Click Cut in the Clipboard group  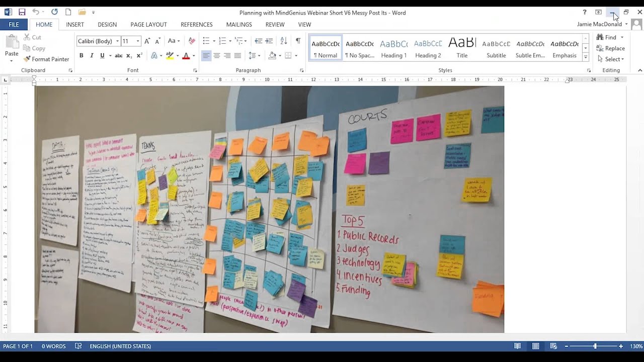click(x=32, y=37)
